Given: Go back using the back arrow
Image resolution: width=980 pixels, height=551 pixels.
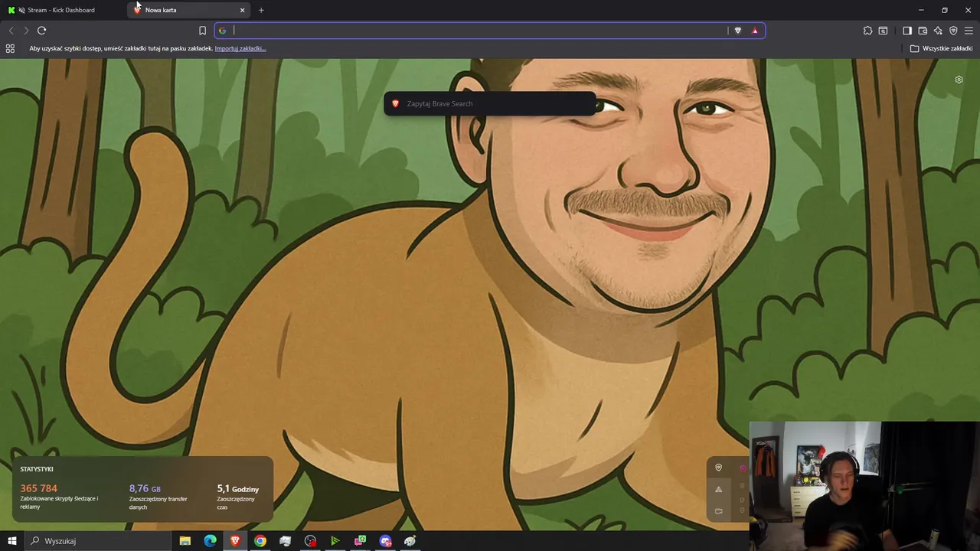Looking at the screenshot, I should tap(11, 31).
